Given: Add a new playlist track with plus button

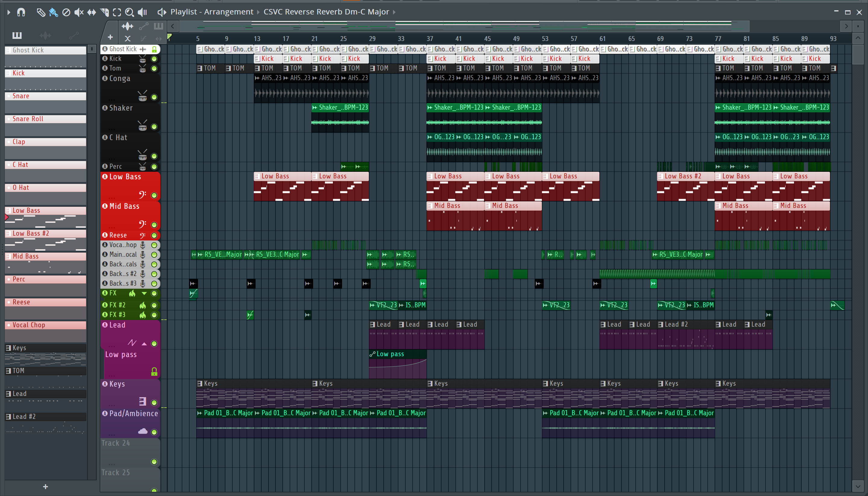Looking at the screenshot, I should pos(110,37).
